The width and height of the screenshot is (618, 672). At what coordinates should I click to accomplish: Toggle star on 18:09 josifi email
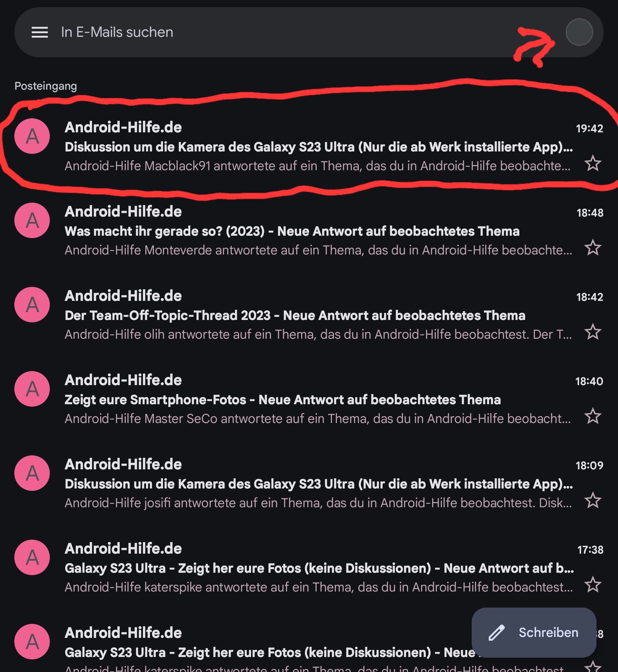(x=593, y=500)
